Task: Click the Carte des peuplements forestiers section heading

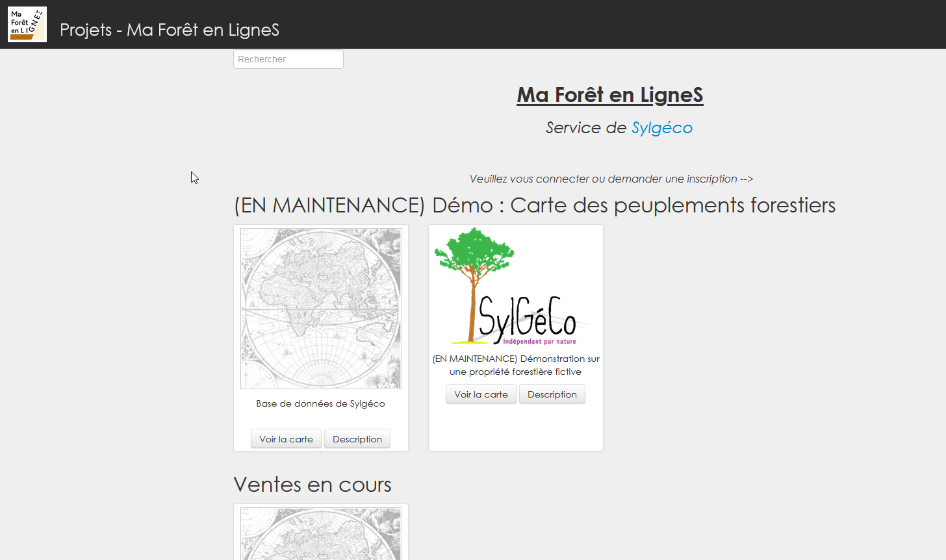Action: [535, 205]
